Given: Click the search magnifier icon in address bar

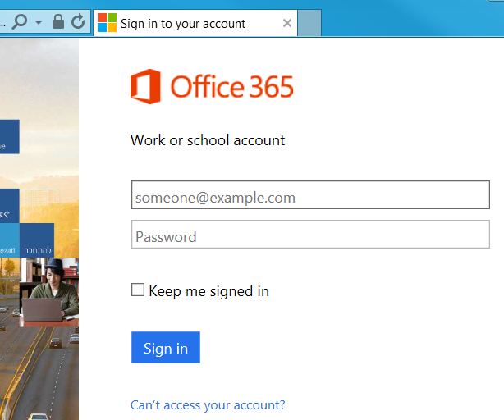Looking at the screenshot, I should (x=19, y=22).
